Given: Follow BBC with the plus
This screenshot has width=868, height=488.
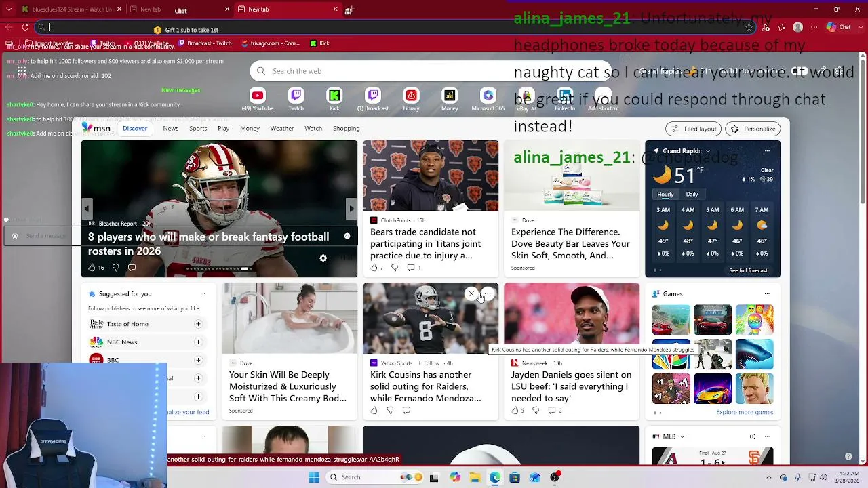Looking at the screenshot, I should pos(198,360).
